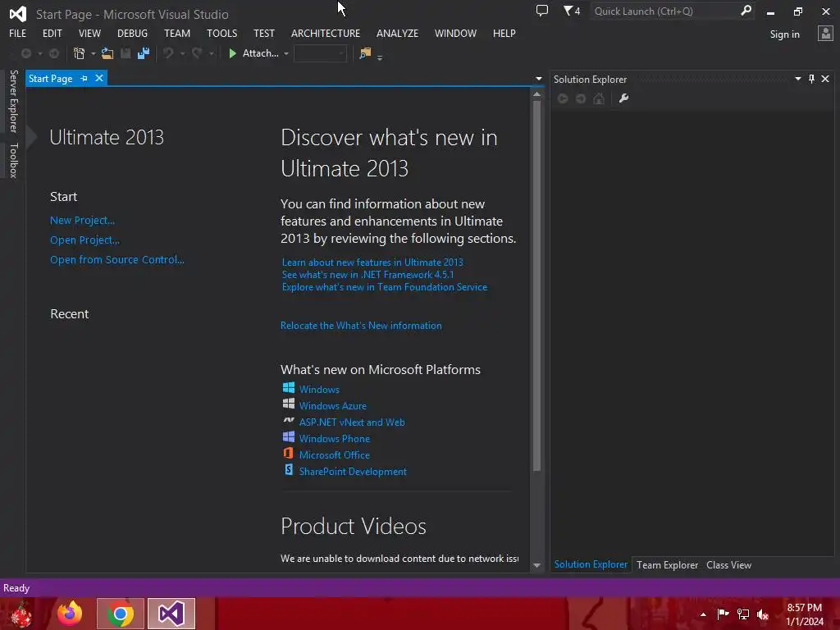Click the Visual Studio logo in title bar
Image resolution: width=840 pixels, height=630 pixels.
click(18, 14)
